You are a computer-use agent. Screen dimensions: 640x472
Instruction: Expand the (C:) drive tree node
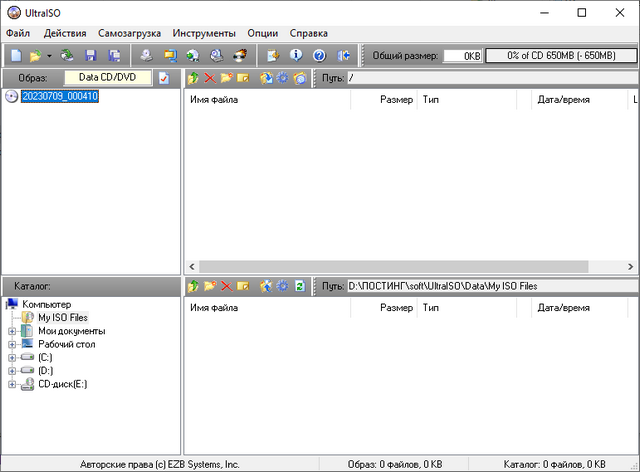coord(12,357)
